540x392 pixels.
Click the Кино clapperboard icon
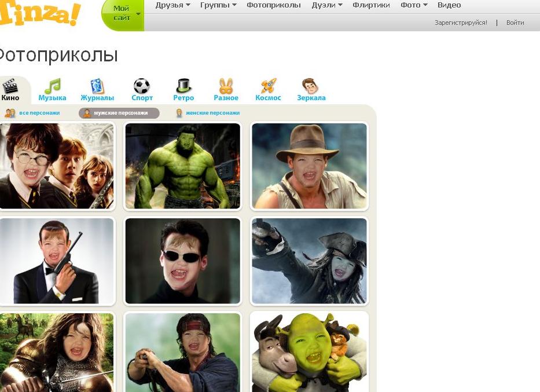coord(10,86)
